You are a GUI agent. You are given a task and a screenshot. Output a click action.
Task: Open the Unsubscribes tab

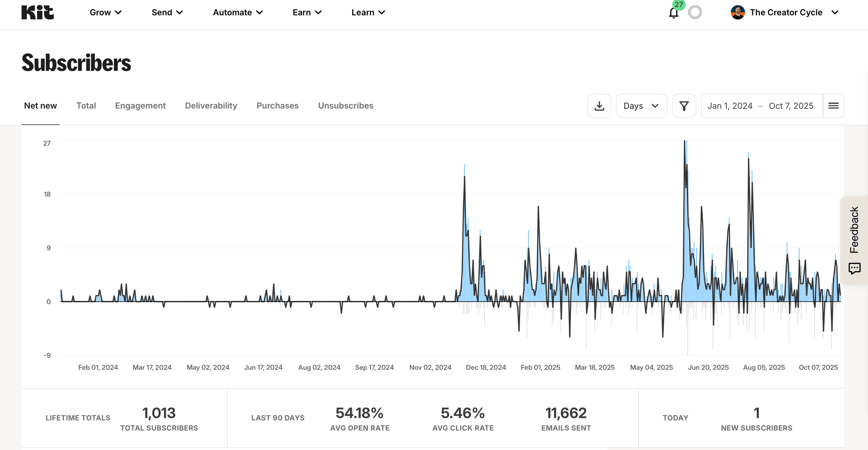[x=345, y=106]
